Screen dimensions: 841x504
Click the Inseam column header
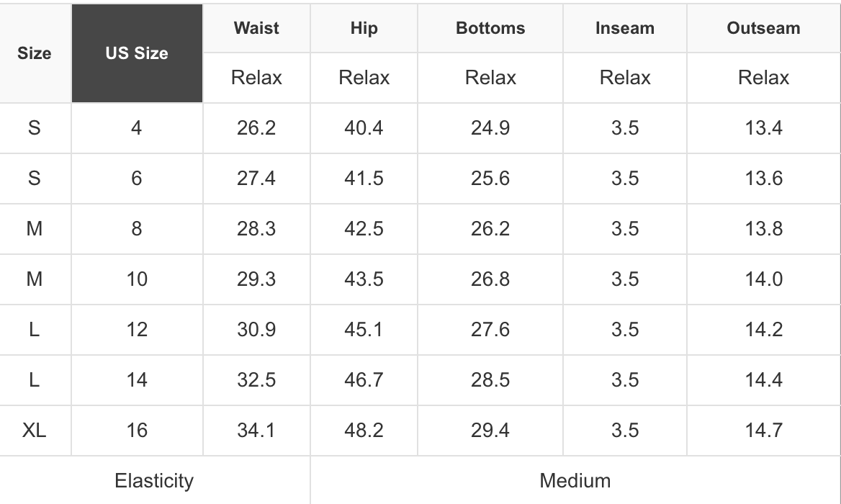tap(624, 29)
